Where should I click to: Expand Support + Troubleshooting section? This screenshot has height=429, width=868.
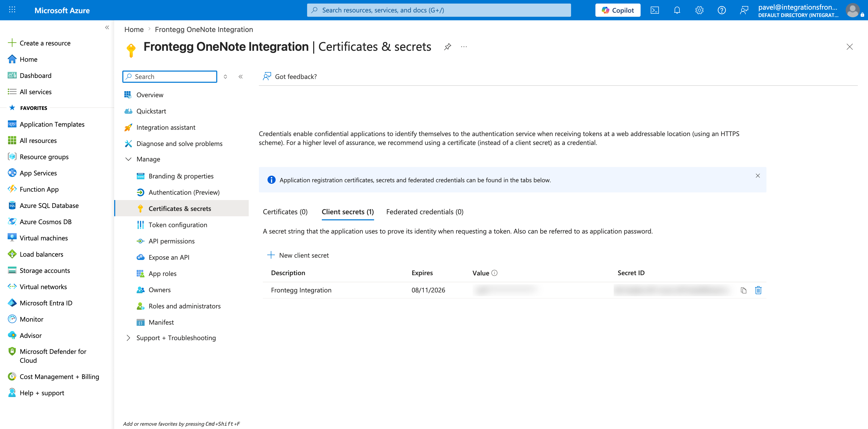(x=128, y=338)
